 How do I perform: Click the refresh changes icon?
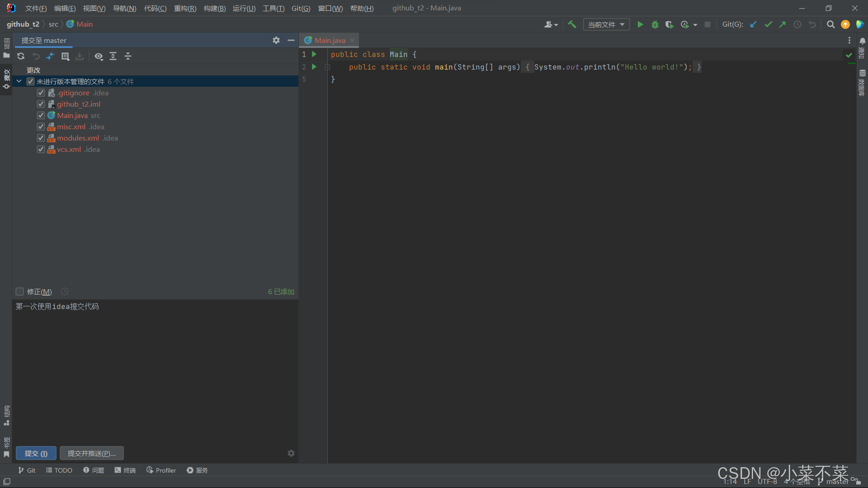[21, 56]
